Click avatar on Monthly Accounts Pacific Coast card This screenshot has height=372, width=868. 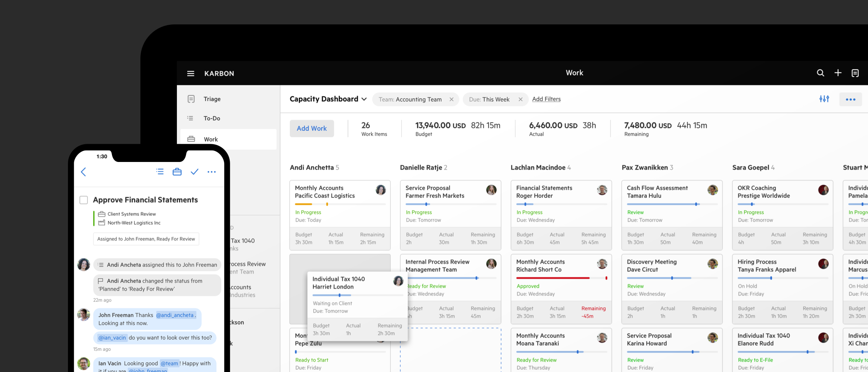click(380, 190)
